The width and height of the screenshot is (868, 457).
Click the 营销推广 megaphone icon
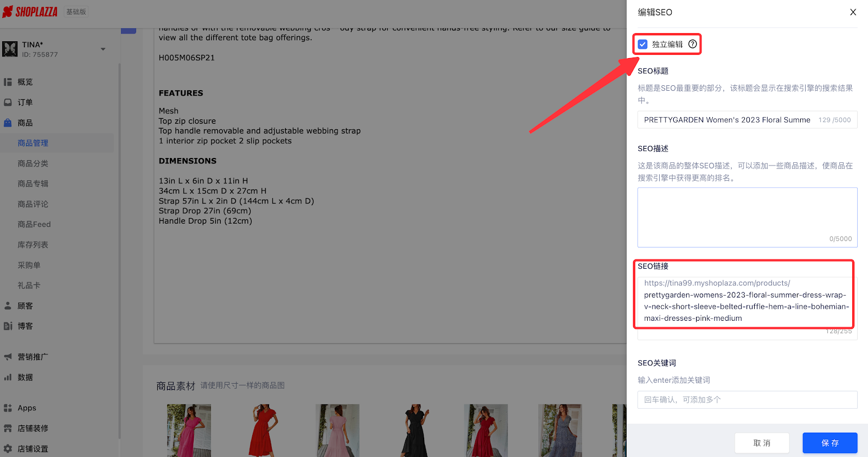[8, 357]
